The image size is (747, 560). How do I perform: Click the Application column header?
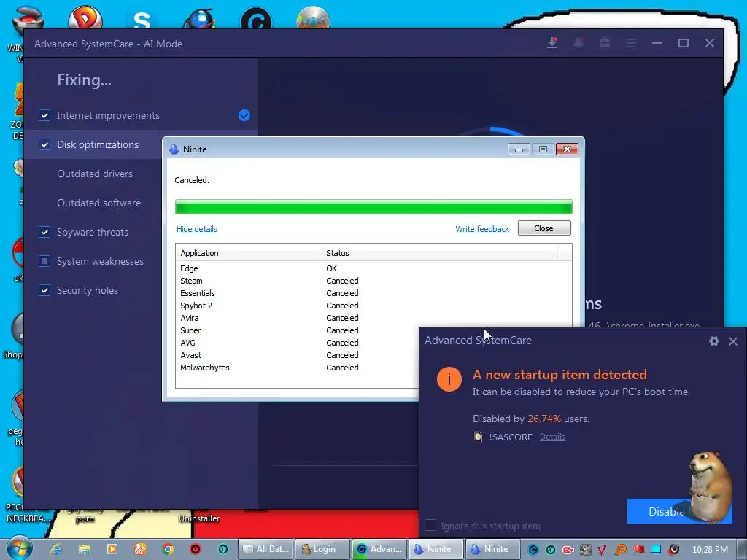249,253
